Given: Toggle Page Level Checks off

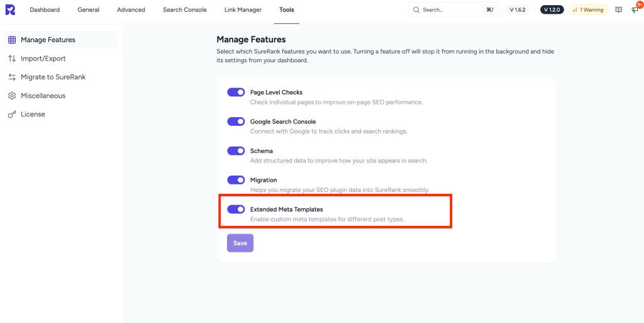Looking at the screenshot, I should pyautogui.click(x=236, y=93).
